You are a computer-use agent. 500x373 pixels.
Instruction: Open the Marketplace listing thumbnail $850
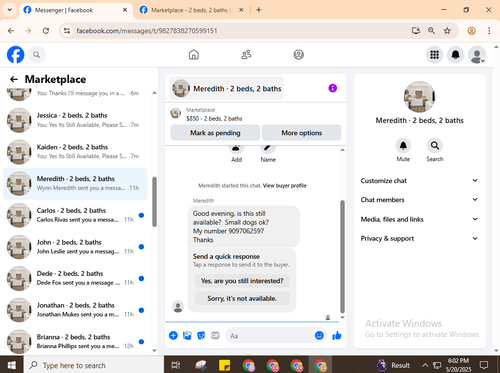(x=176, y=113)
